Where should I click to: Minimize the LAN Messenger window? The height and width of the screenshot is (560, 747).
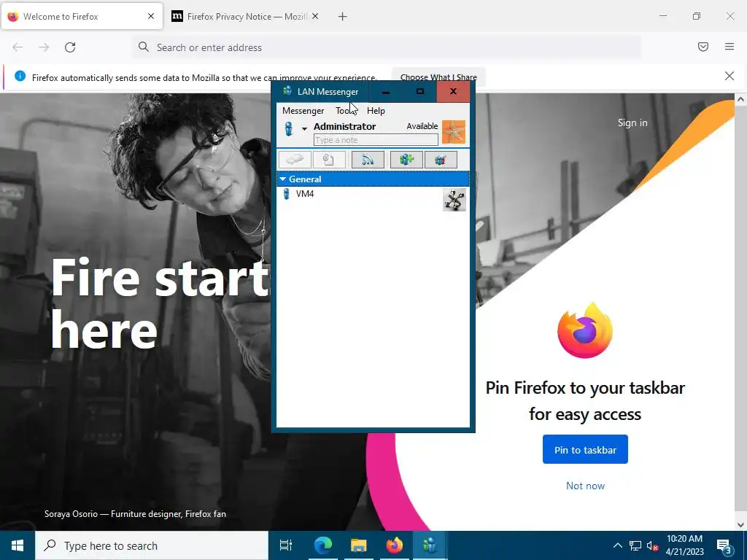point(386,91)
